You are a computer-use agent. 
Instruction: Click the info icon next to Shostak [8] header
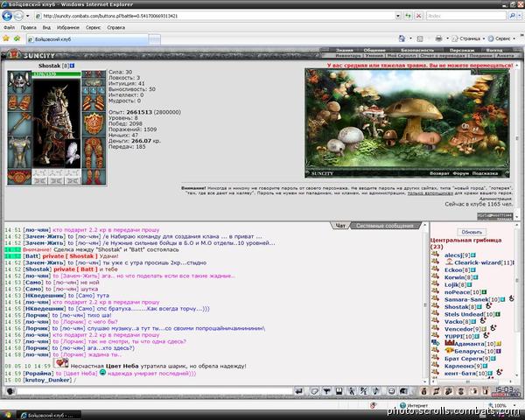72,66
